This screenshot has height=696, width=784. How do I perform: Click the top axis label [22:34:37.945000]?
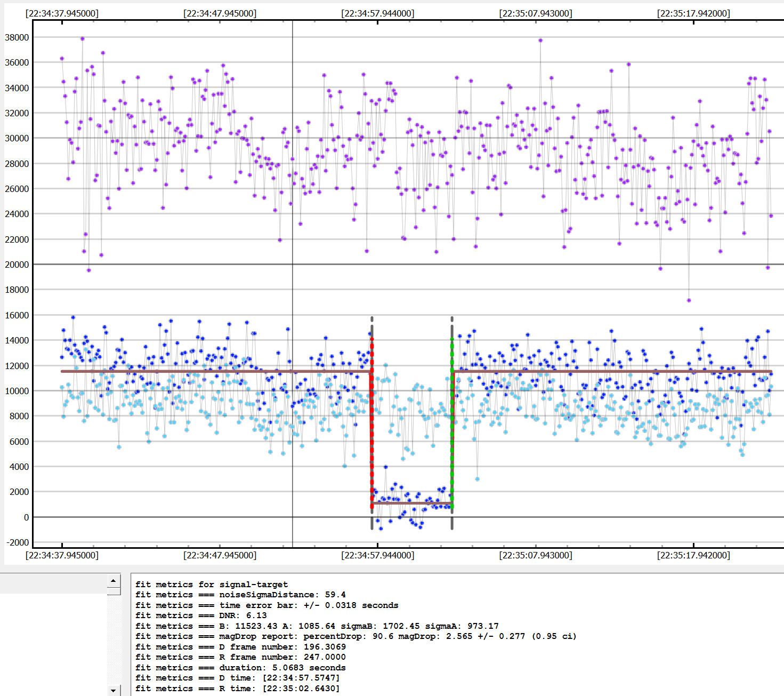point(62,13)
